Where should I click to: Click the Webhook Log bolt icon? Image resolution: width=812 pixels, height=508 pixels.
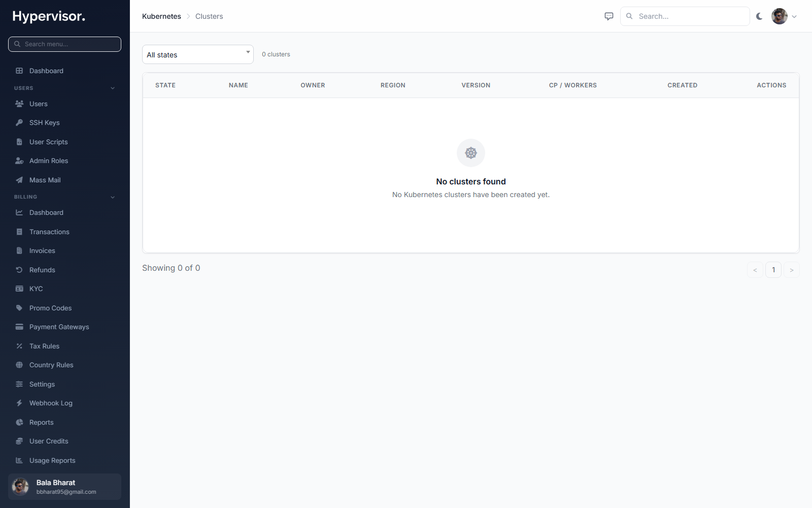point(19,403)
